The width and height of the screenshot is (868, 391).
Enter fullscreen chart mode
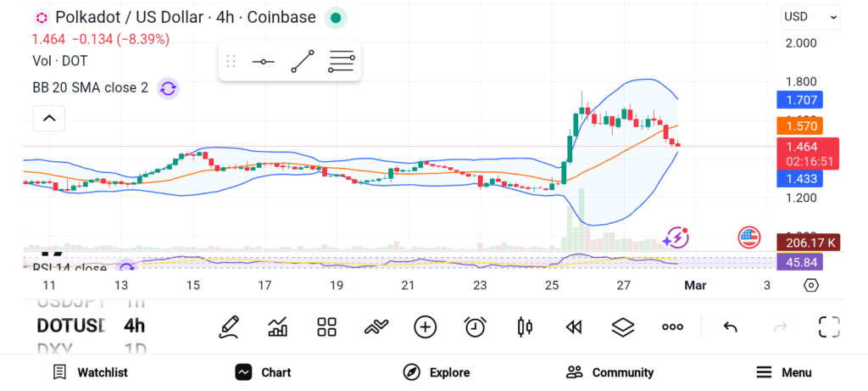tap(829, 327)
